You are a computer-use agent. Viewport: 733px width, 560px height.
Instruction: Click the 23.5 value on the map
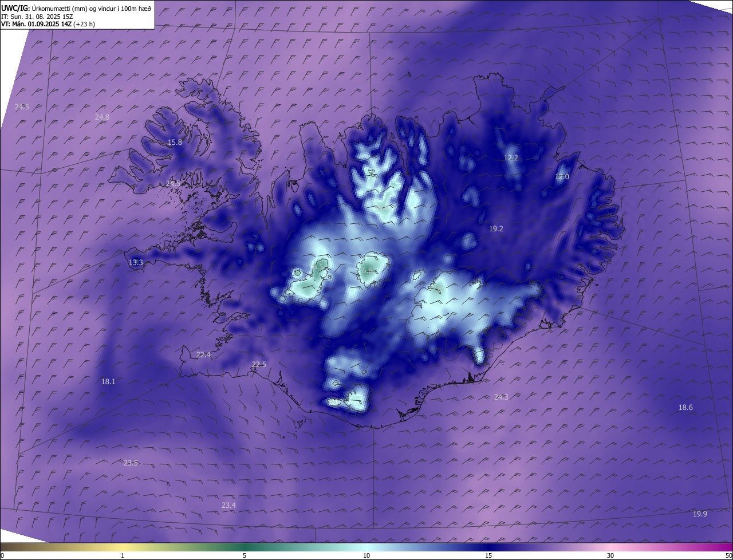[131, 463]
